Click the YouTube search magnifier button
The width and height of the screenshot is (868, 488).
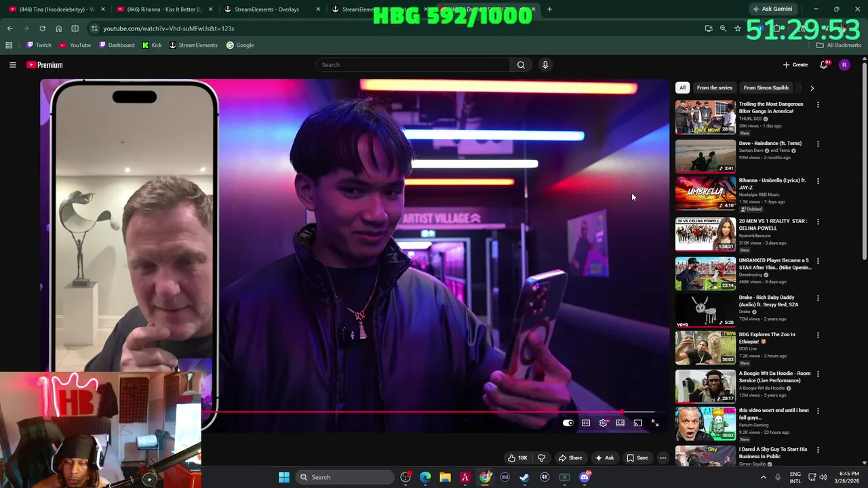point(521,65)
